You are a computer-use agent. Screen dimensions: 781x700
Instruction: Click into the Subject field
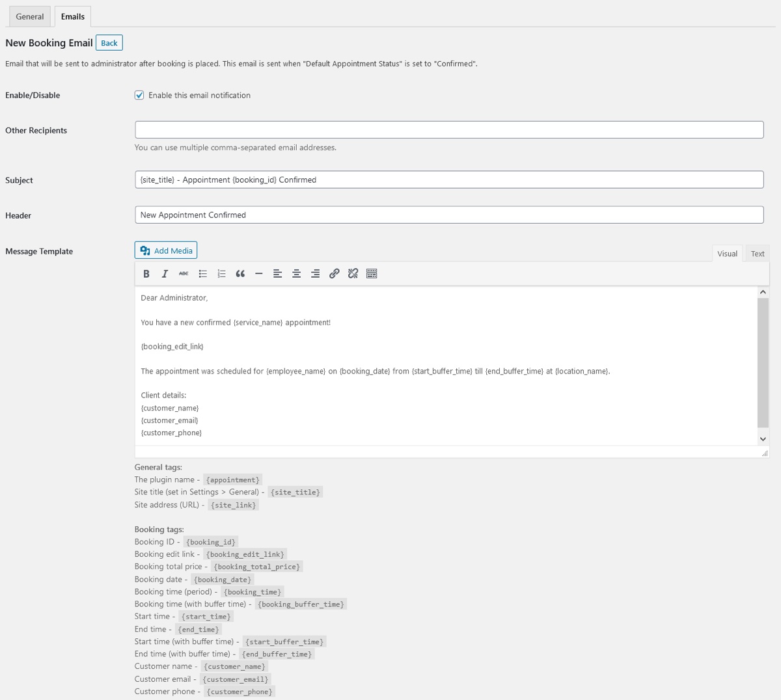coord(449,180)
